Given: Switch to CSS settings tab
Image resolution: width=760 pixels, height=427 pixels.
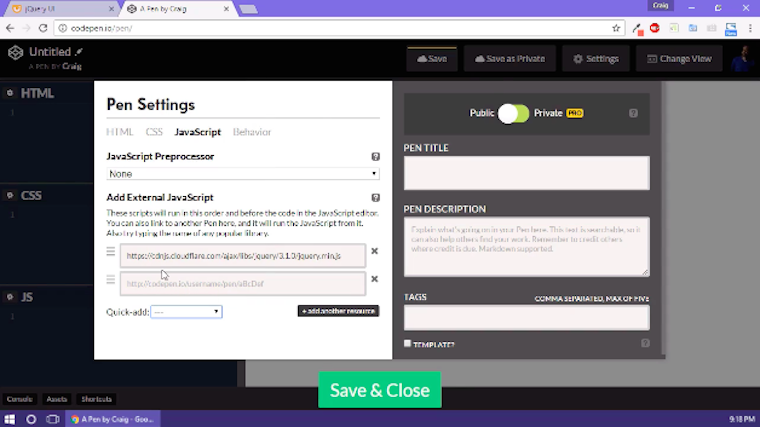Looking at the screenshot, I should (x=154, y=132).
